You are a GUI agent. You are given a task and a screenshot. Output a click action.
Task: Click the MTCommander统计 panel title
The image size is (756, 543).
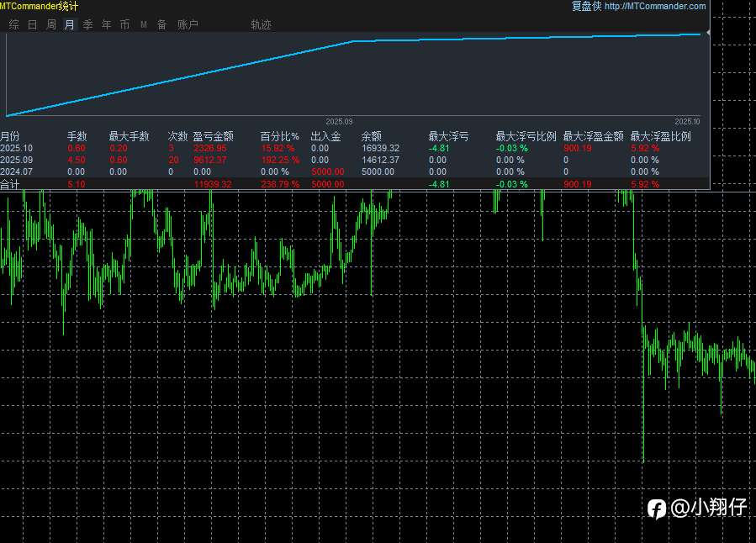(39, 6)
